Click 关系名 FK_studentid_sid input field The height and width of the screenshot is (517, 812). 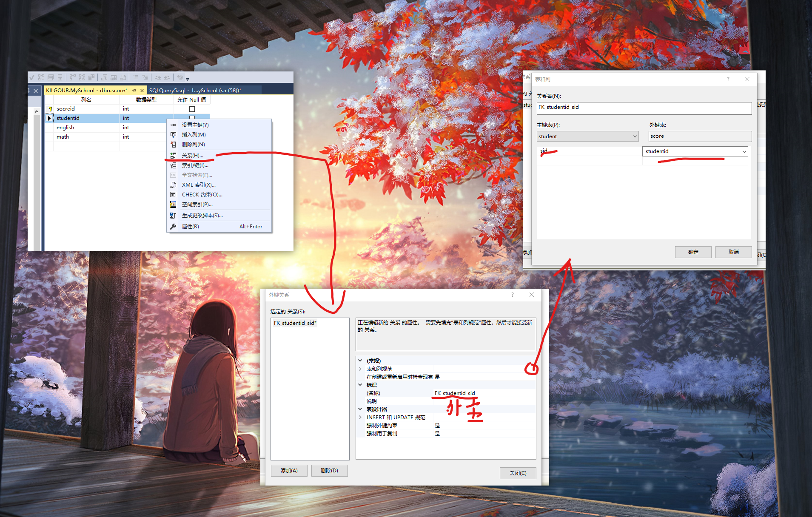[644, 108]
